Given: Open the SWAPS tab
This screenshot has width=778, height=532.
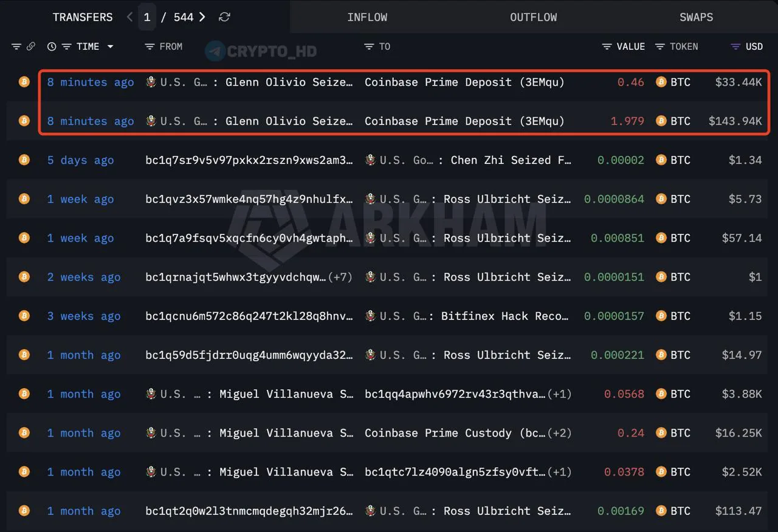Looking at the screenshot, I should (x=696, y=17).
